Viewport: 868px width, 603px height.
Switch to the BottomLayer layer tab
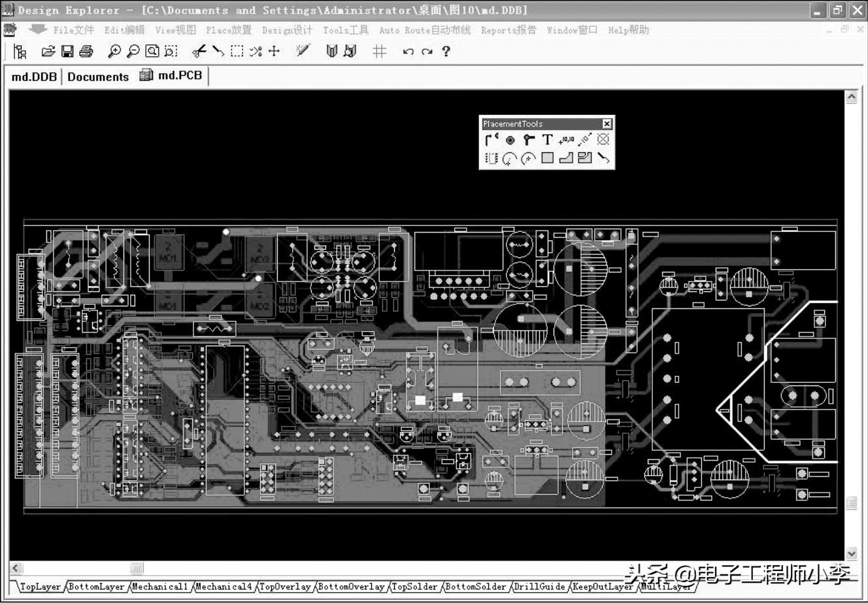click(97, 587)
